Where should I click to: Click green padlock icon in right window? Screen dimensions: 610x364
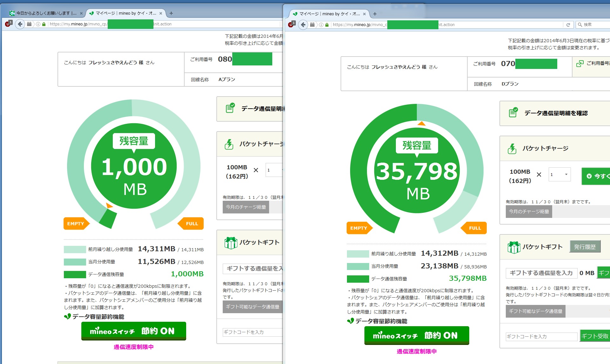click(x=327, y=25)
